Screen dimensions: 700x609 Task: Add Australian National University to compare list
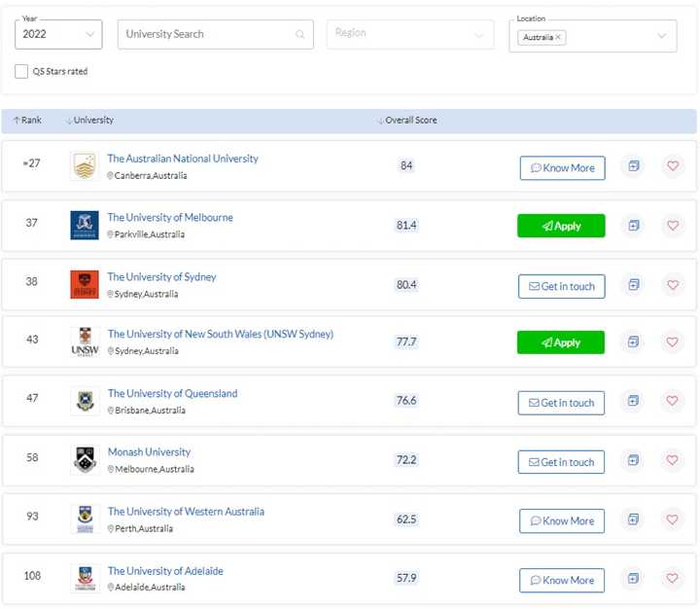pos(634,166)
